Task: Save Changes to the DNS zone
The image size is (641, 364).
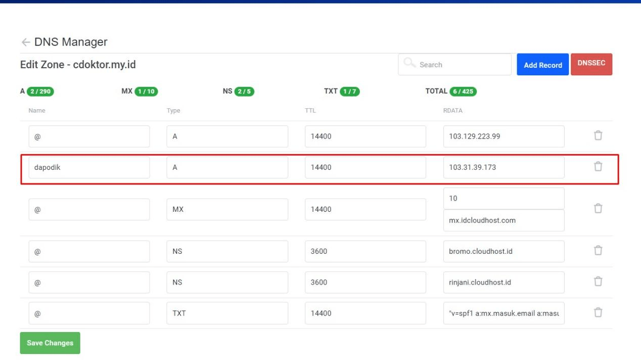Action: click(x=50, y=343)
